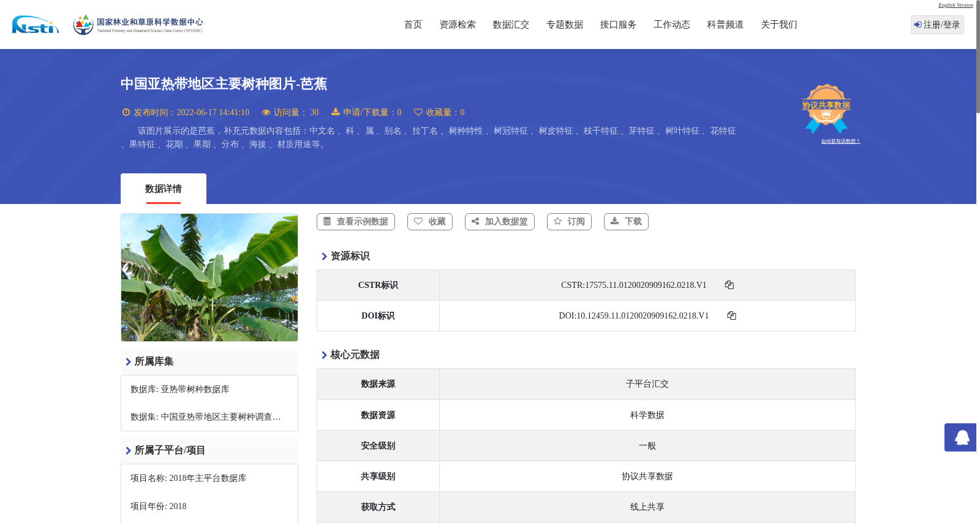This screenshot has width=980, height=525.
Task: Click 数据集: 中国亚热带地区主要树种调查… entry
Action: pos(206,417)
